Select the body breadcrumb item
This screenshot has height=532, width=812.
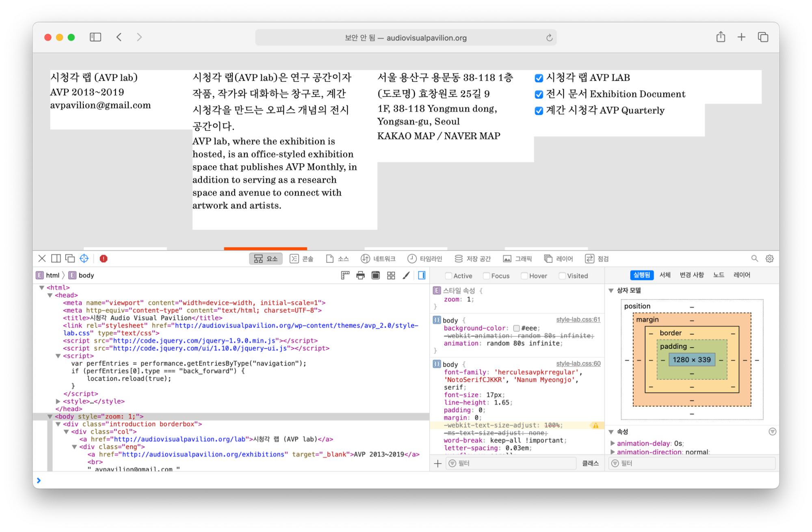[82, 275]
